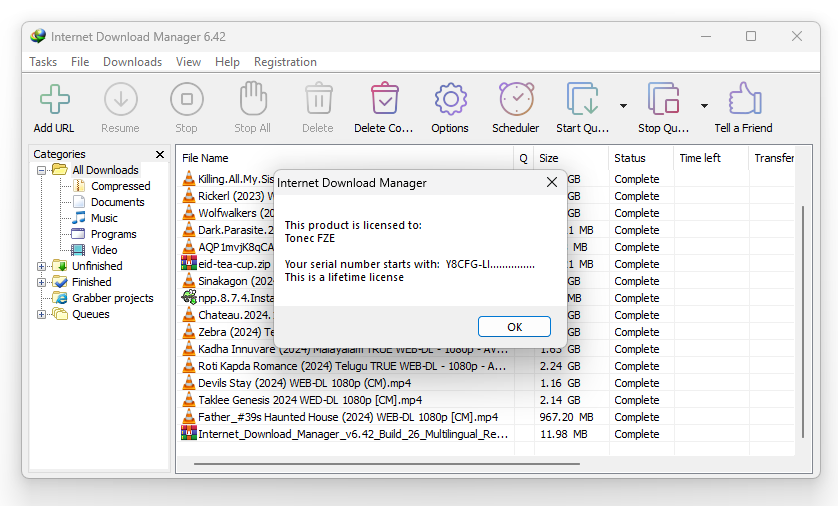This screenshot has height=506, width=838.
Task: Select the Compressed category
Action: click(121, 186)
